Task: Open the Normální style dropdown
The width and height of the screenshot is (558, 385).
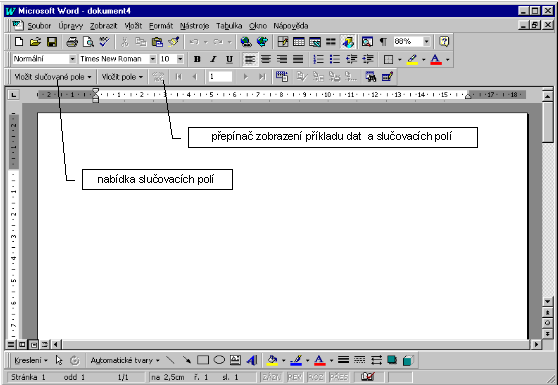Action: pyautogui.click(x=72, y=59)
